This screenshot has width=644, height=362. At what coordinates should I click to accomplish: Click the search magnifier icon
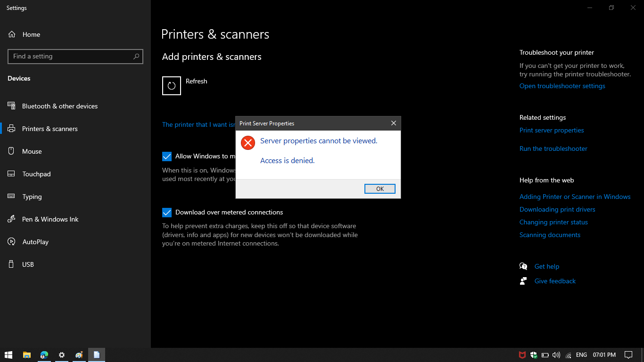coord(136,56)
